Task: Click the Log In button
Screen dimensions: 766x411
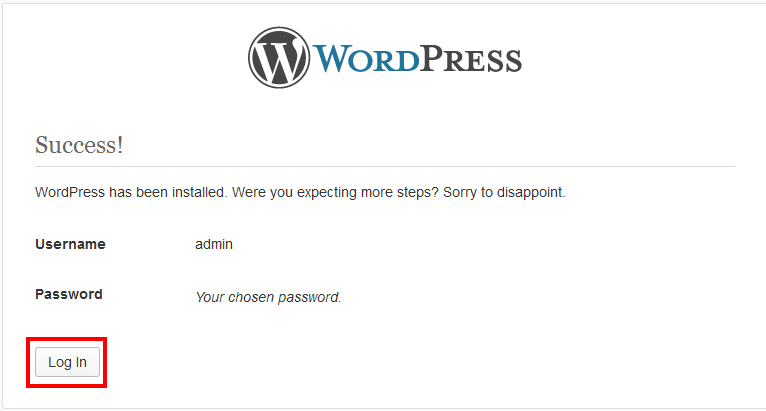Action: (67, 362)
